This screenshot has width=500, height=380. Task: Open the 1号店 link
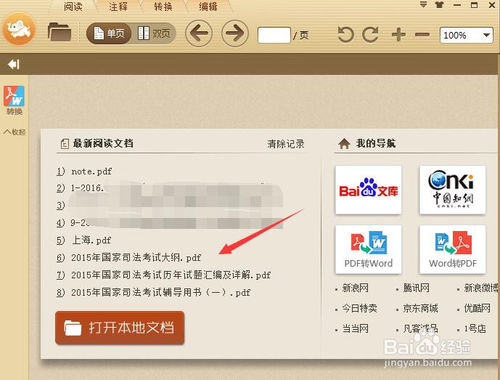(x=475, y=329)
